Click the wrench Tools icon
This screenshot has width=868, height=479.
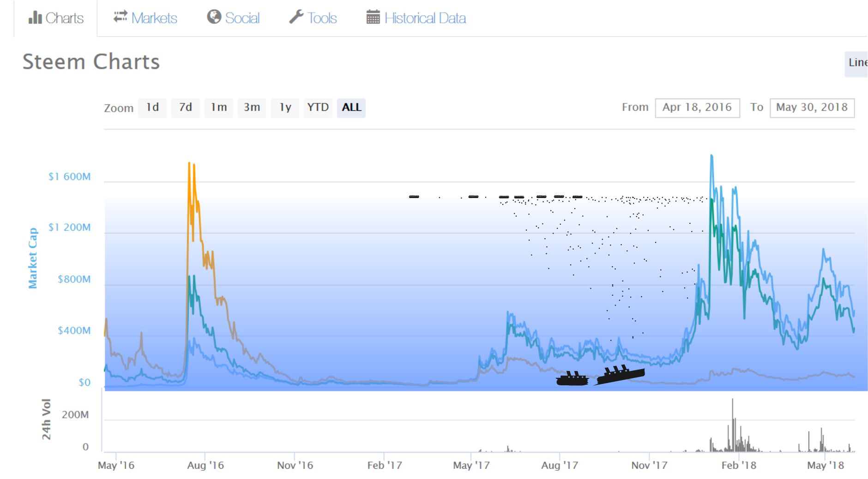point(296,17)
